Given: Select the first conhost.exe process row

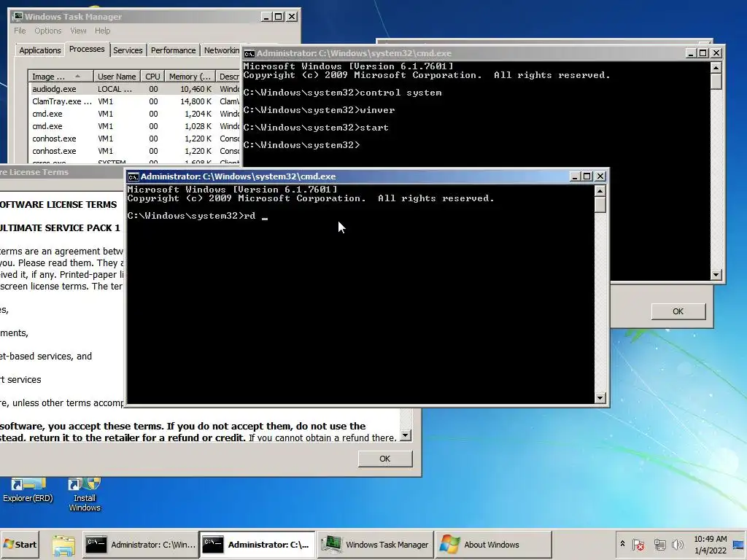Looking at the screenshot, I should [134, 139].
